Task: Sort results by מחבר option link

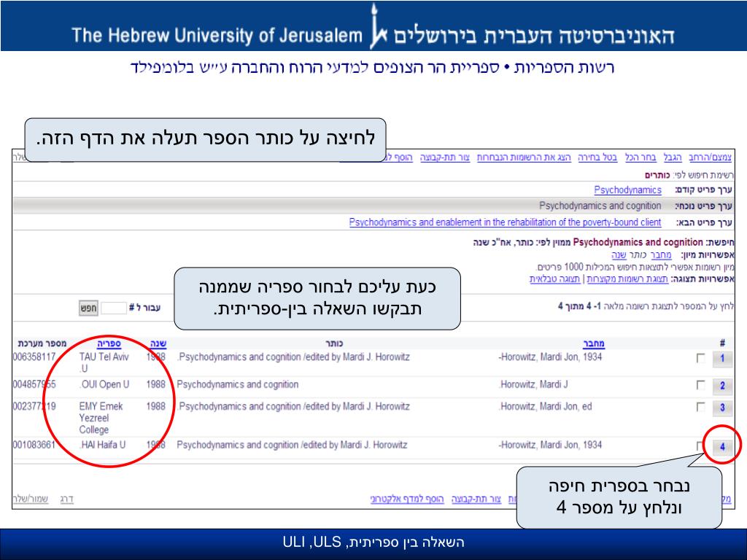Action: pyautogui.click(x=661, y=255)
